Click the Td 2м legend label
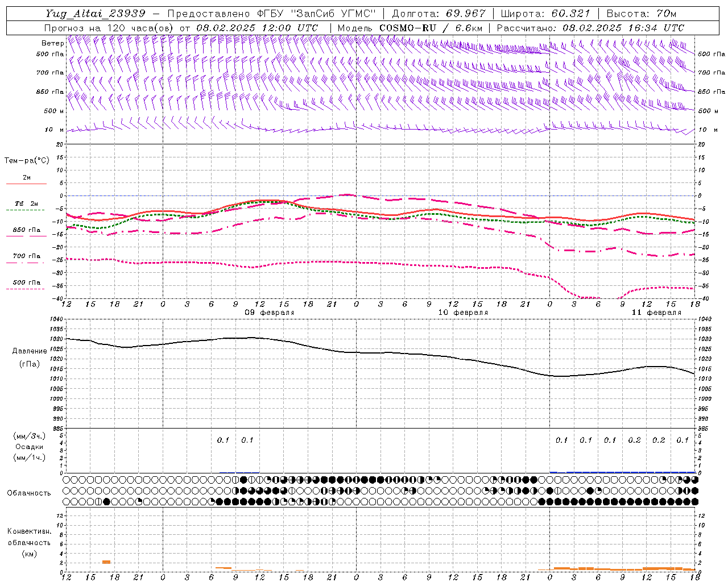 point(27,203)
